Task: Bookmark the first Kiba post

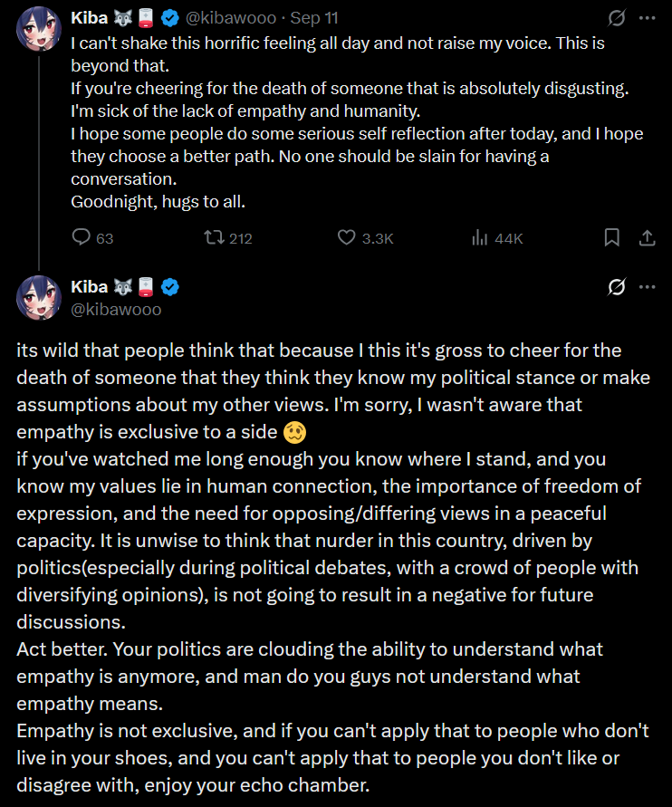Action: [612, 237]
